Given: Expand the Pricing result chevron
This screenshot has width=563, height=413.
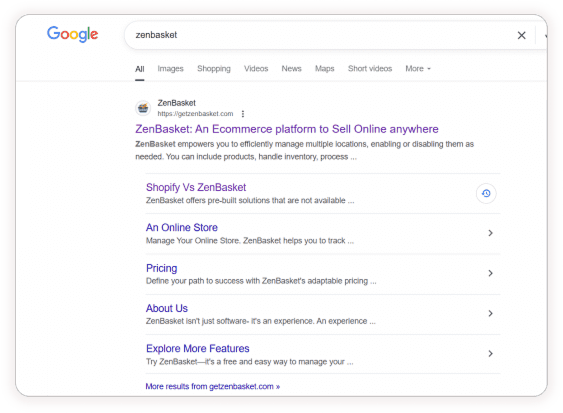Looking at the screenshot, I should pyautogui.click(x=490, y=273).
